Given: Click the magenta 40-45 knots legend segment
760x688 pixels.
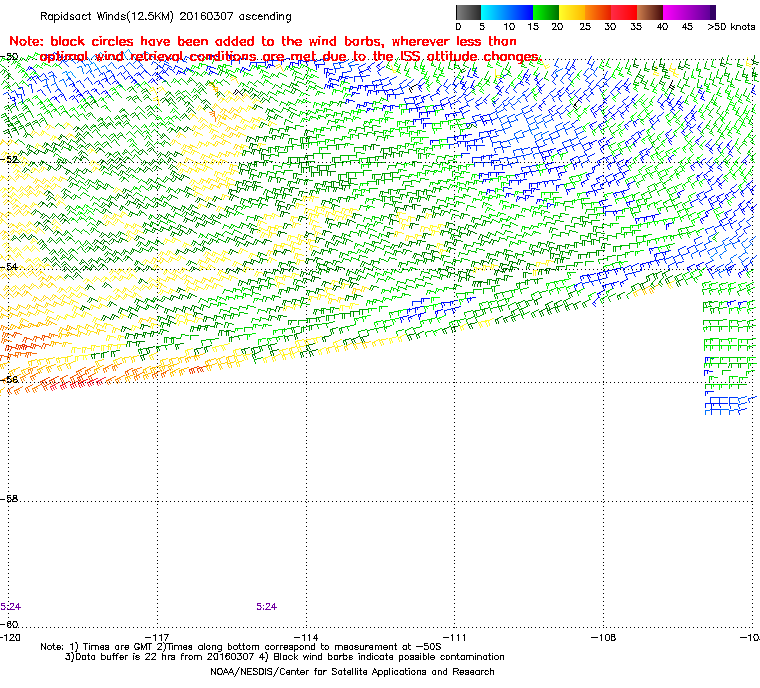Looking at the screenshot, I should [x=676, y=12].
